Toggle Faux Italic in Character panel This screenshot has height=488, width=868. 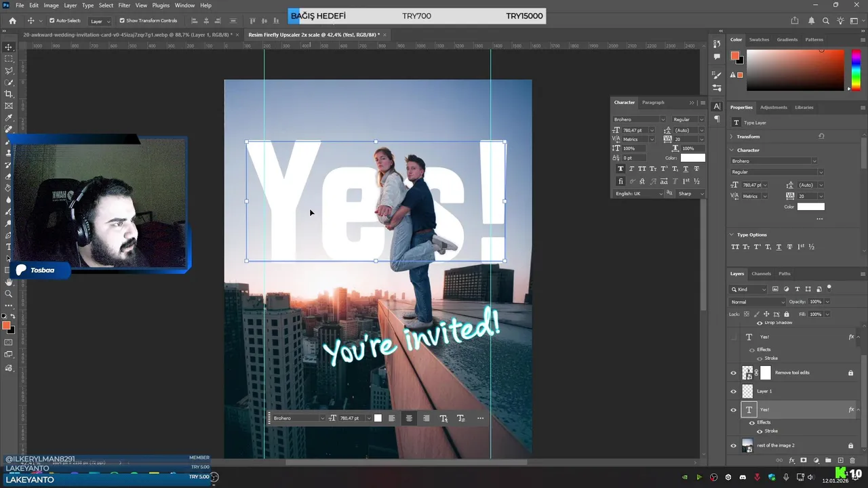[x=631, y=169]
